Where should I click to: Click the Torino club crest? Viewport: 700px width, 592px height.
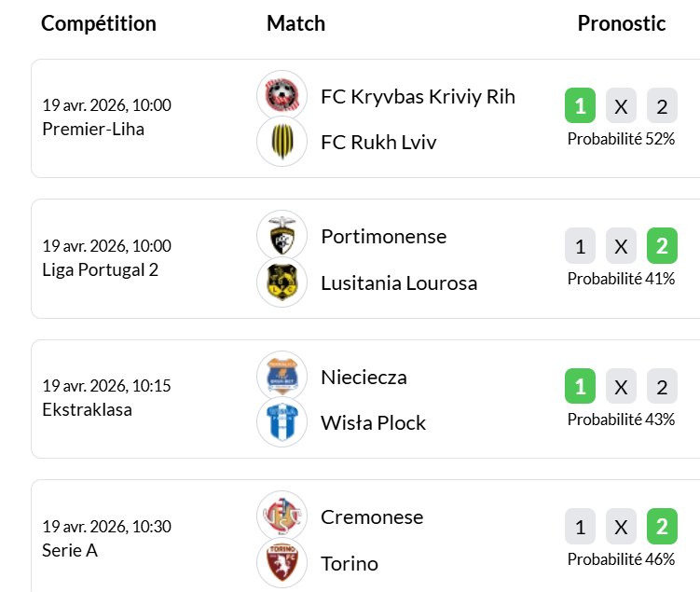281,562
